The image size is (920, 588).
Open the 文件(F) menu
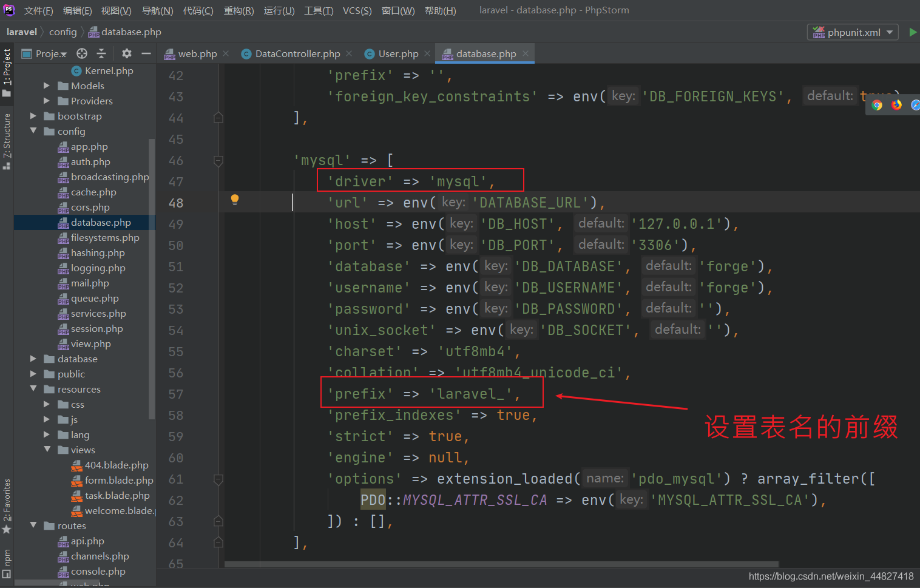38,10
